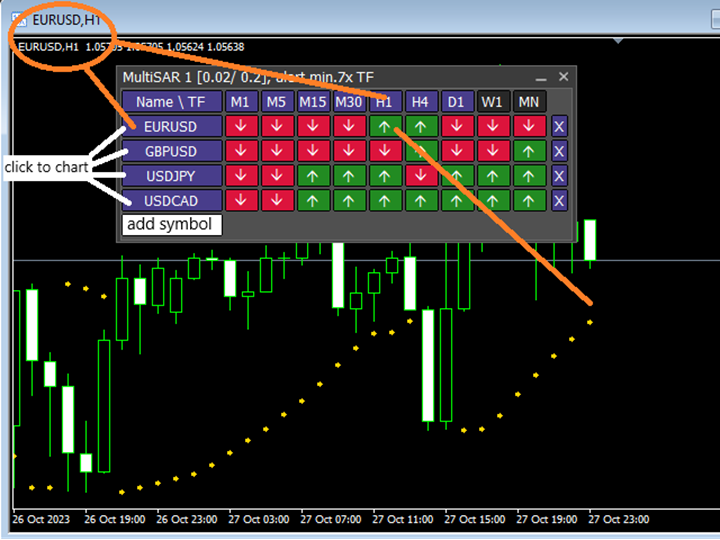
Task: Remove EURUSD row with X button
Action: tap(559, 127)
